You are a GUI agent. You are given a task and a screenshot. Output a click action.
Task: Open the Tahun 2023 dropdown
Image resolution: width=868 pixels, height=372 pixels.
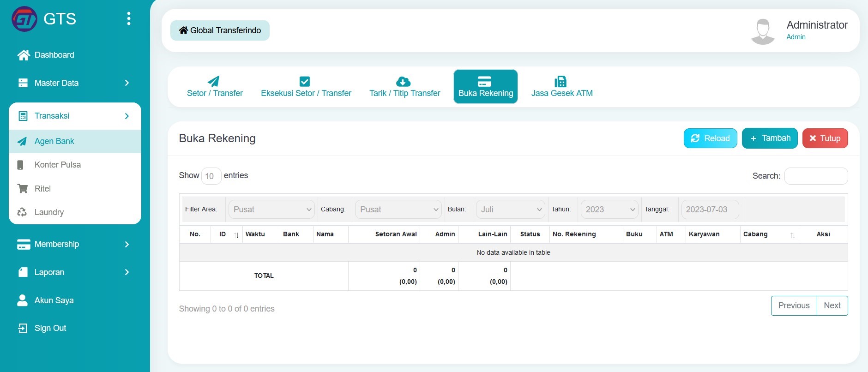[609, 210]
